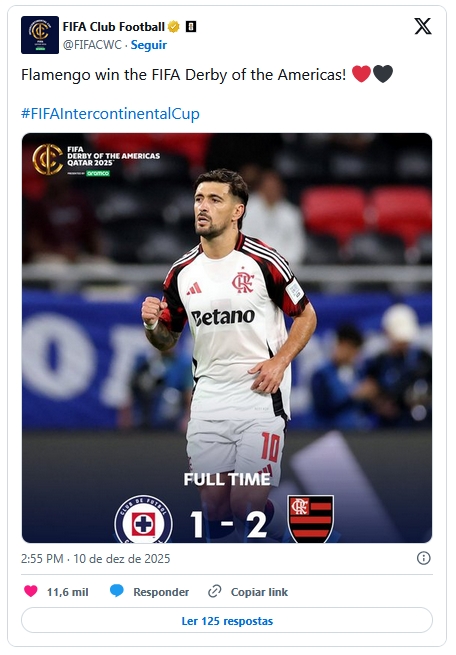Viewport: 456px width, 655px height.
Task: Click the FIFA Club Football account name
Action: pos(114,27)
